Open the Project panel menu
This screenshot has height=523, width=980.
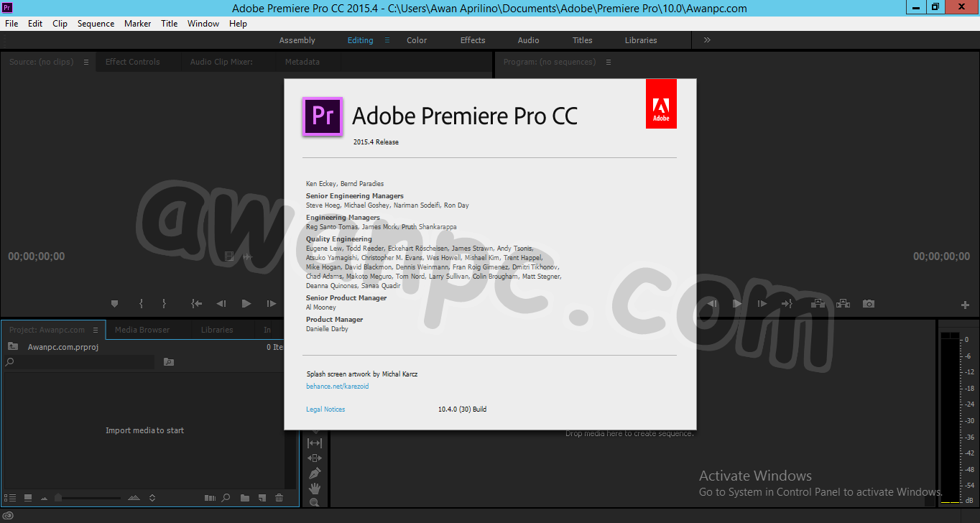[96, 330]
